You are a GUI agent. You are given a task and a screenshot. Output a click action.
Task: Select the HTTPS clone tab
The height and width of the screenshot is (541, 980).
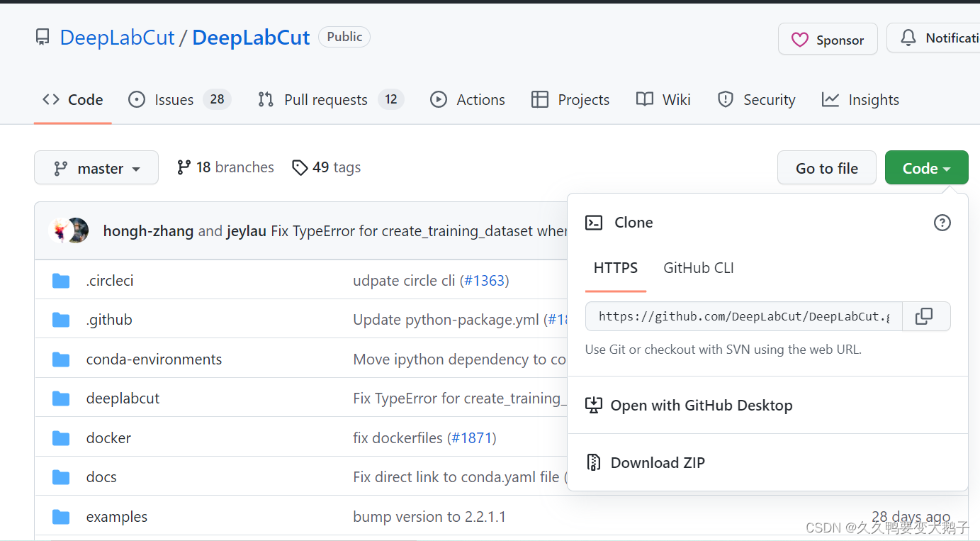click(615, 268)
